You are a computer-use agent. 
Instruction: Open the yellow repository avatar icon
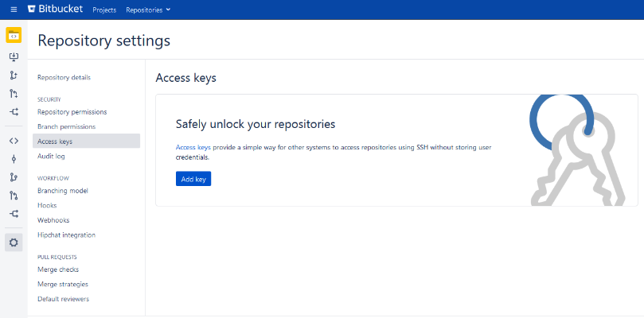pos(14,35)
